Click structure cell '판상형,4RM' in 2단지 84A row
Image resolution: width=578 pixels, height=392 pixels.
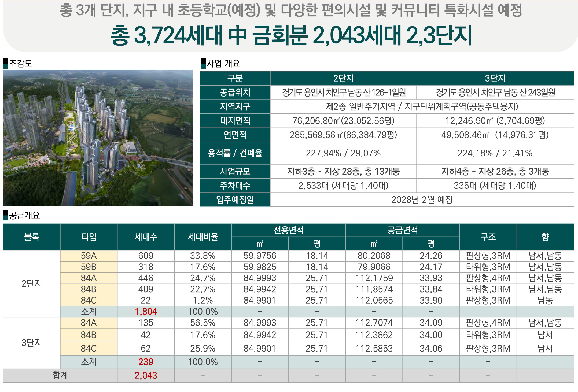coord(488,278)
